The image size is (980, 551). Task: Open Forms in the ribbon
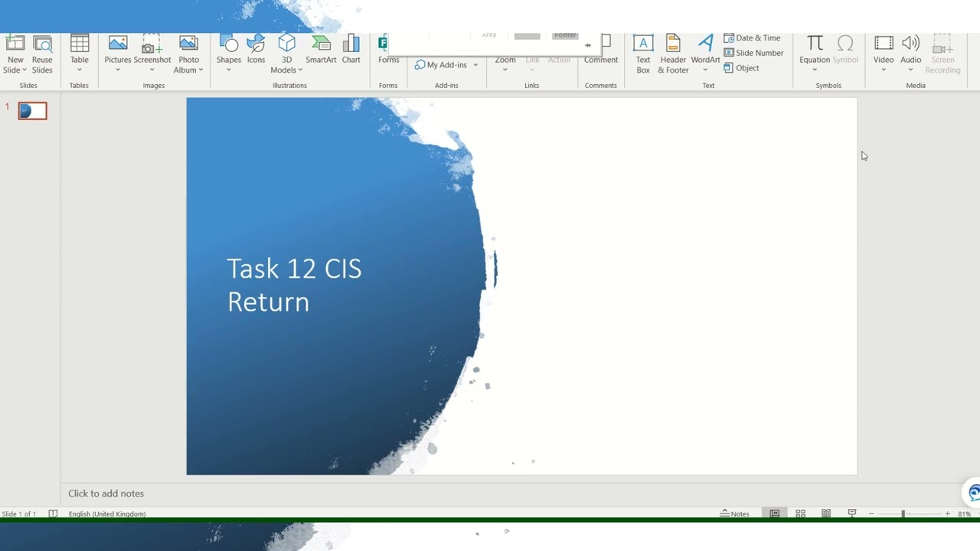(x=388, y=51)
